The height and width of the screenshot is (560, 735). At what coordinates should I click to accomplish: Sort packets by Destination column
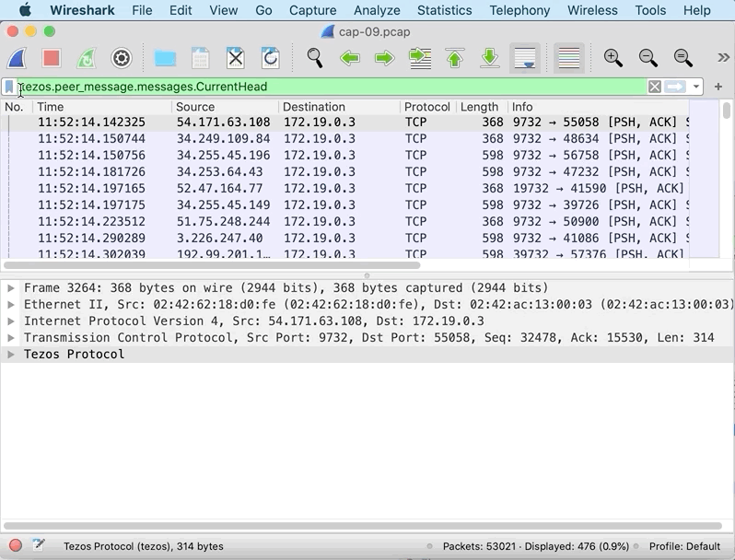339,107
